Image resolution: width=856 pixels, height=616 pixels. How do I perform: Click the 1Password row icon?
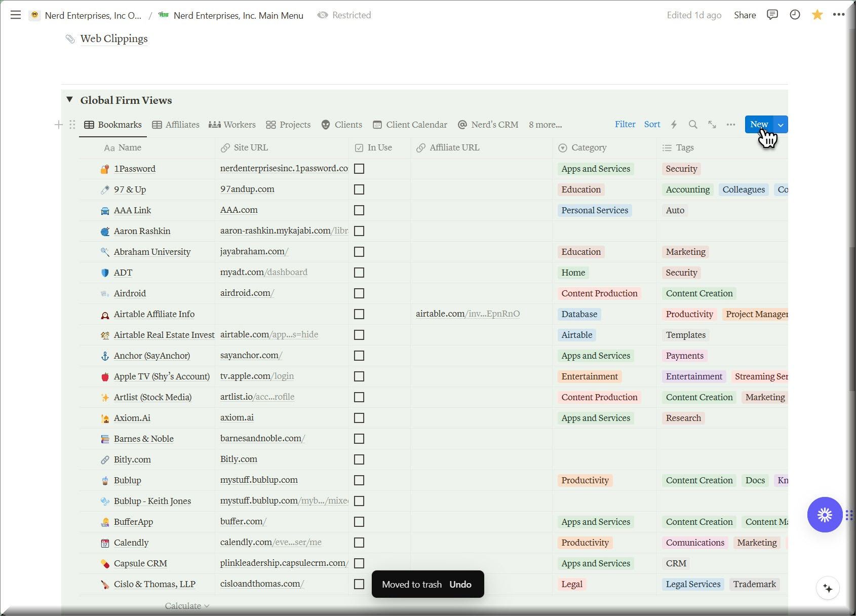pyautogui.click(x=105, y=169)
